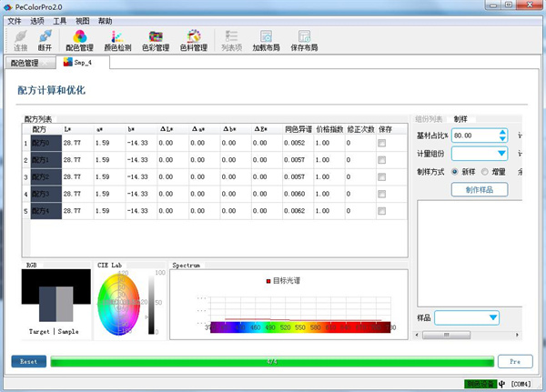
Task: Click the 制作样品 button
Action: pyautogui.click(x=479, y=188)
